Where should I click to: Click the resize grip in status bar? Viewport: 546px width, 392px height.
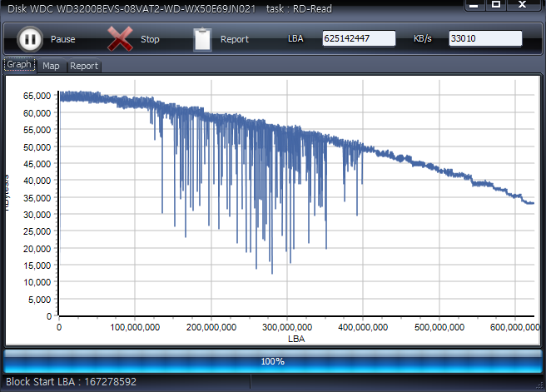[x=539, y=385]
